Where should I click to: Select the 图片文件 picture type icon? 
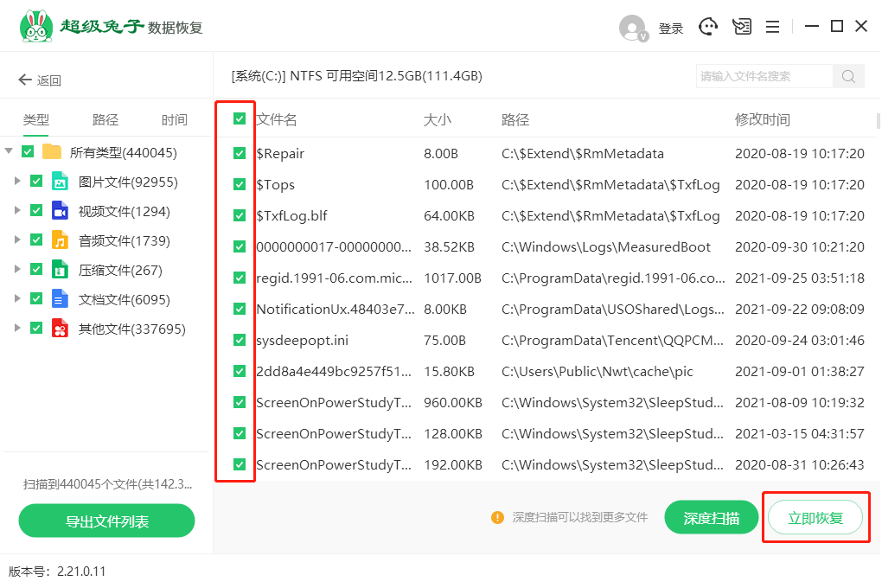(x=60, y=182)
